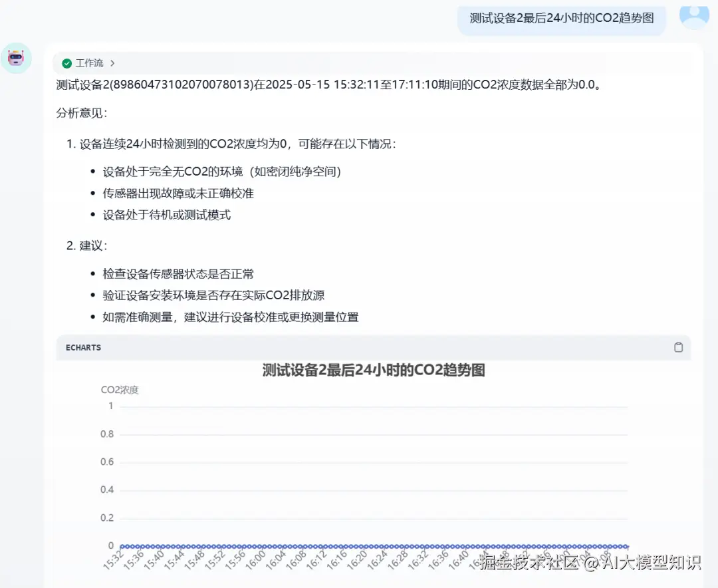Click the y-axis value 1
This screenshot has width=718, height=588.
point(111,406)
